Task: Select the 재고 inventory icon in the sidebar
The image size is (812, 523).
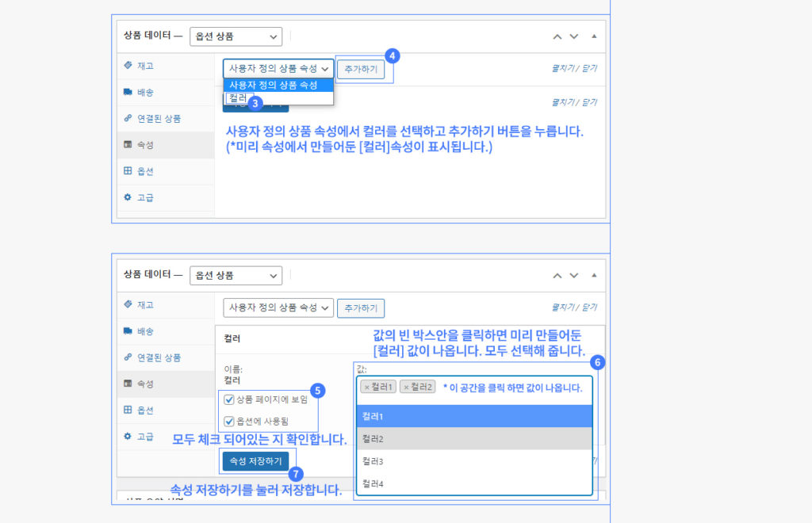Action: (x=129, y=65)
